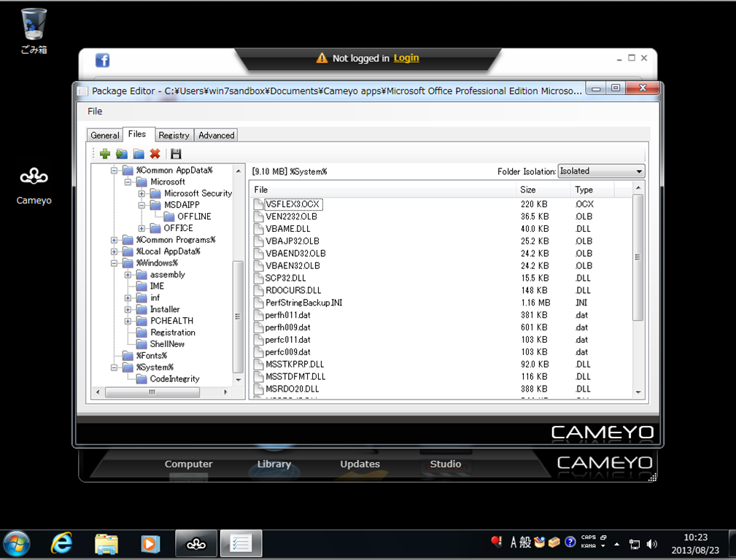The height and width of the screenshot is (560, 736).
Task: Click the file icon beside PerfStringBackup.INI
Action: click(x=258, y=303)
